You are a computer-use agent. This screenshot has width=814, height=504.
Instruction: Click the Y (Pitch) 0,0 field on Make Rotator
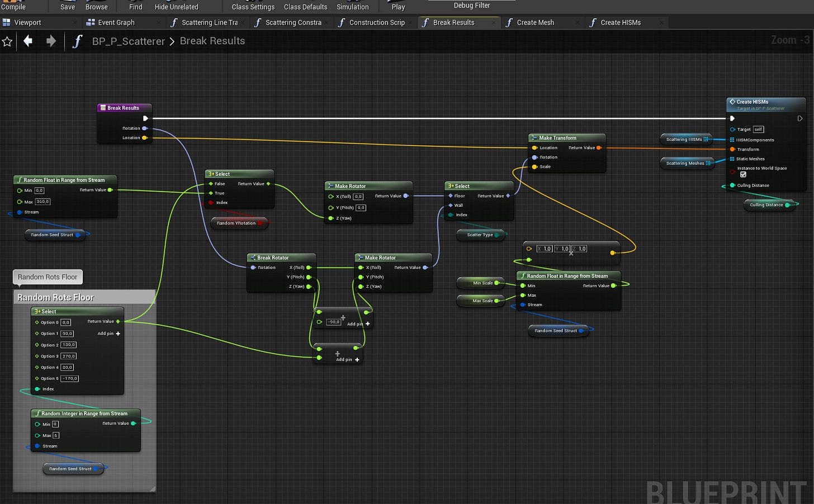click(x=361, y=208)
